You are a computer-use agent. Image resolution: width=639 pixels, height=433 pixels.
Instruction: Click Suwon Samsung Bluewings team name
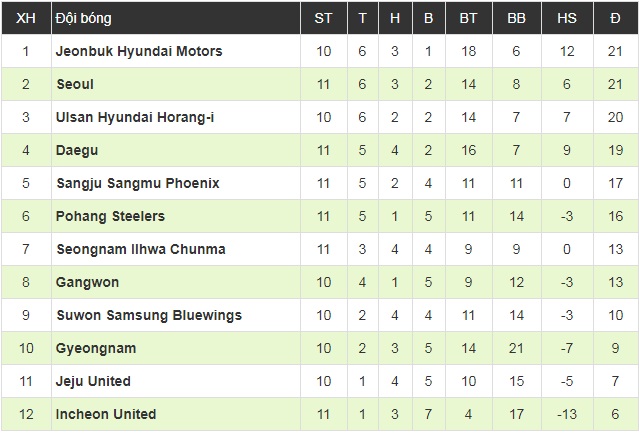(x=149, y=315)
